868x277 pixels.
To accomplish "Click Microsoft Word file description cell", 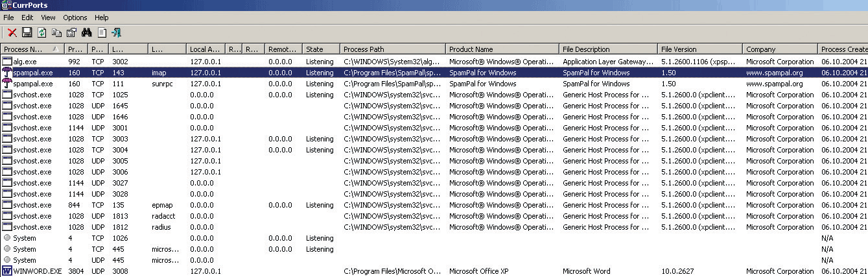I will (x=586, y=271).
